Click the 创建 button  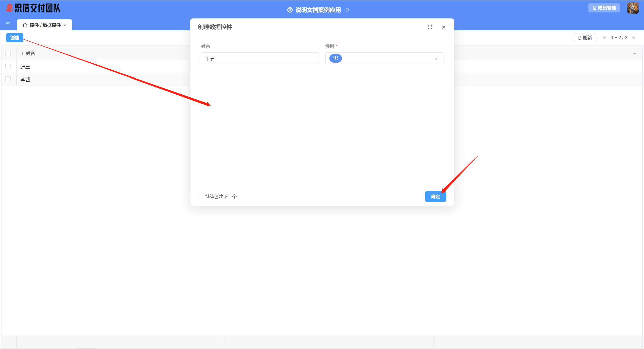click(x=14, y=37)
